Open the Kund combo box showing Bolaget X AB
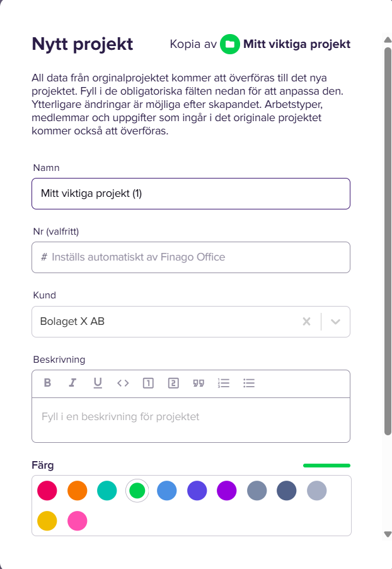Viewport: 392px width, 569px height. coord(191,322)
